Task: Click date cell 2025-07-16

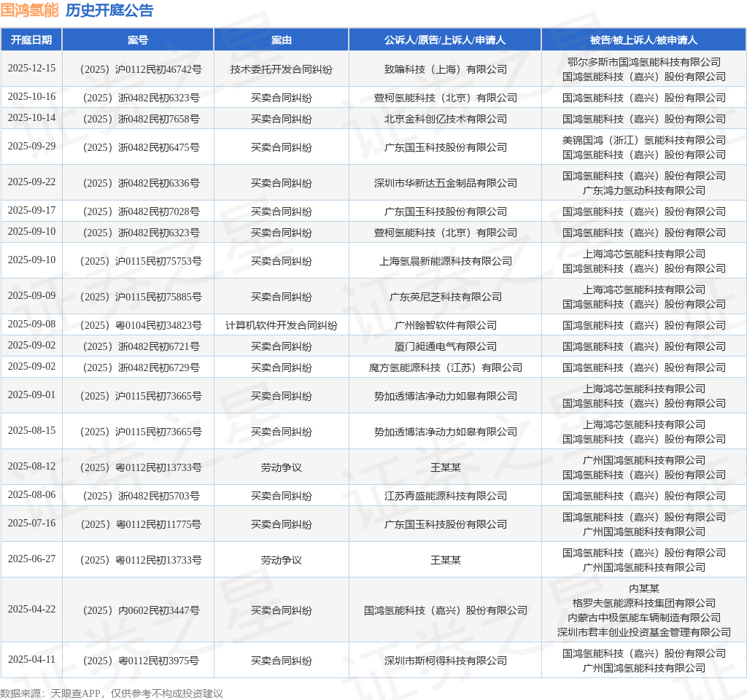Action: point(31,523)
